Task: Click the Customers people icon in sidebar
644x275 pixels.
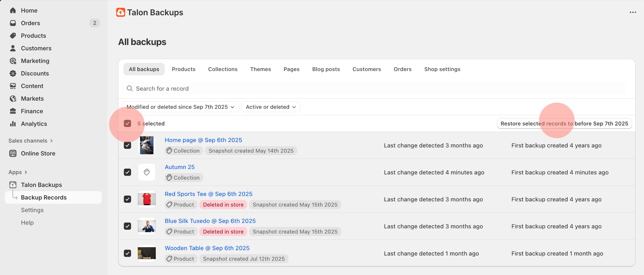Action: coord(13,48)
